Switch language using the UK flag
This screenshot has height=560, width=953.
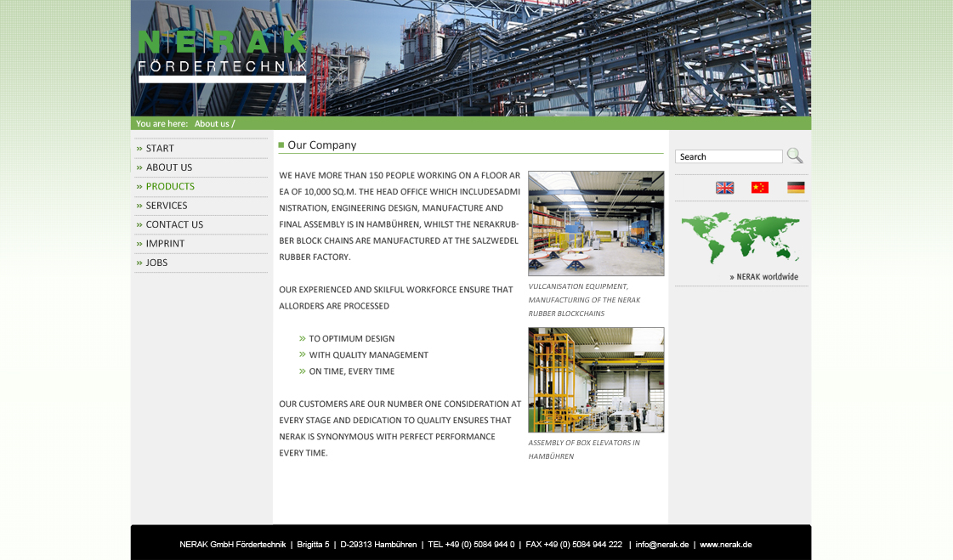coord(724,188)
